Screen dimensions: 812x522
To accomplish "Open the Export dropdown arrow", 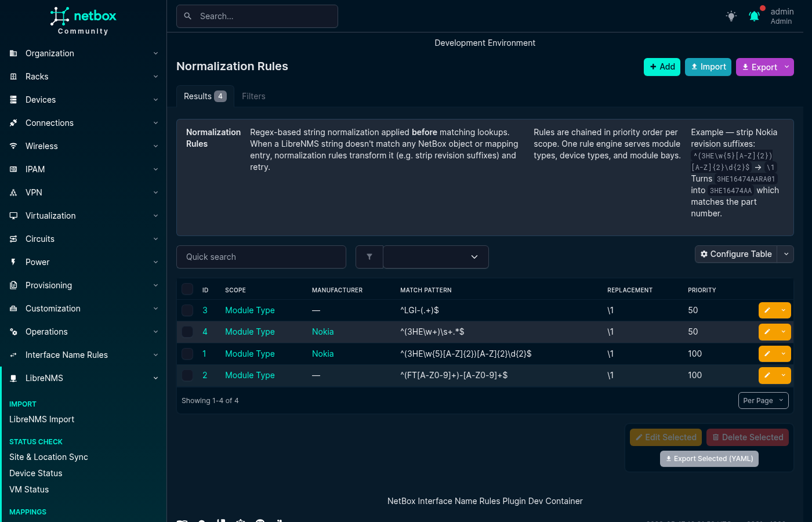I will pyautogui.click(x=787, y=67).
